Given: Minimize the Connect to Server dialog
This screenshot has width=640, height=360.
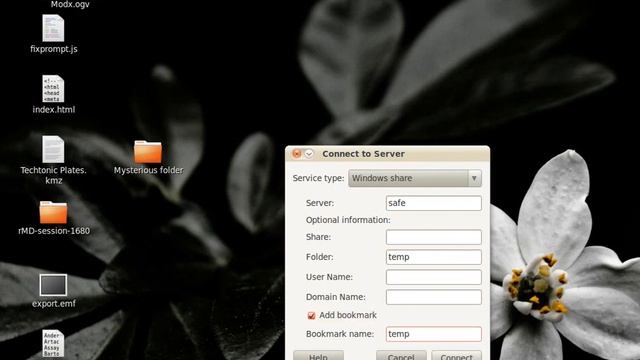Looking at the screenshot, I should coord(309,153).
